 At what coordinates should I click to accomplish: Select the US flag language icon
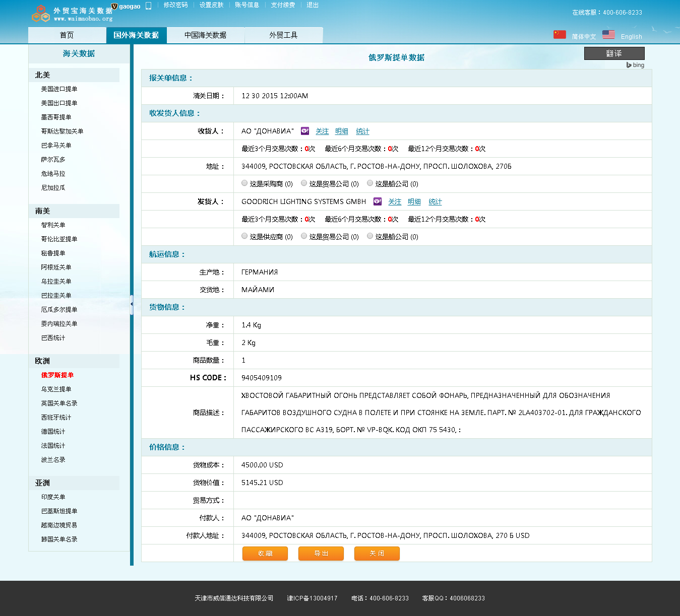click(x=608, y=35)
